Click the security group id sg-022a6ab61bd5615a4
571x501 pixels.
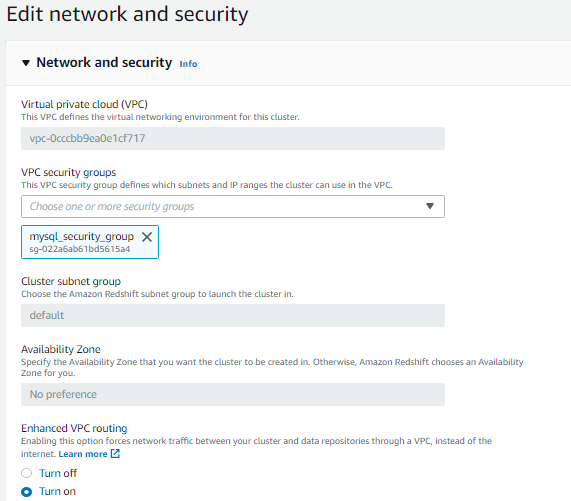pos(80,249)
